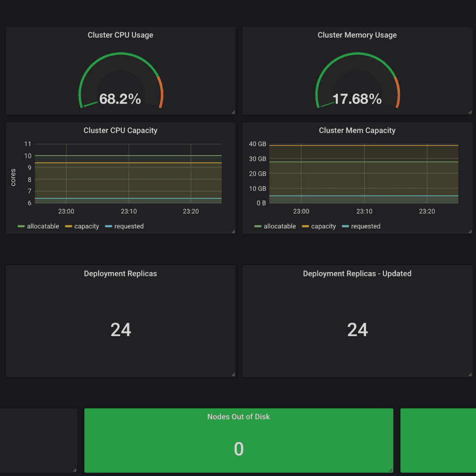The height and width of the screenshot is (476, 476).
Task: Click resize handle of Deployment Replicas panel
Action: tap(233, 375)
